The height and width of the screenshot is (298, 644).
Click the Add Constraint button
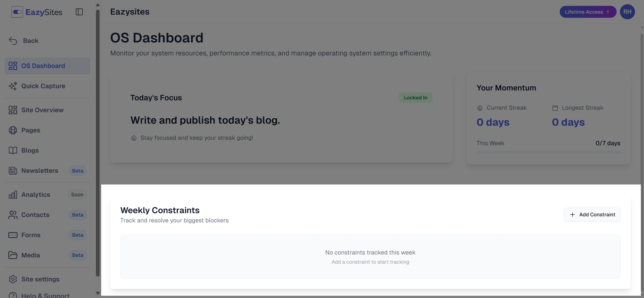(592, 214)
